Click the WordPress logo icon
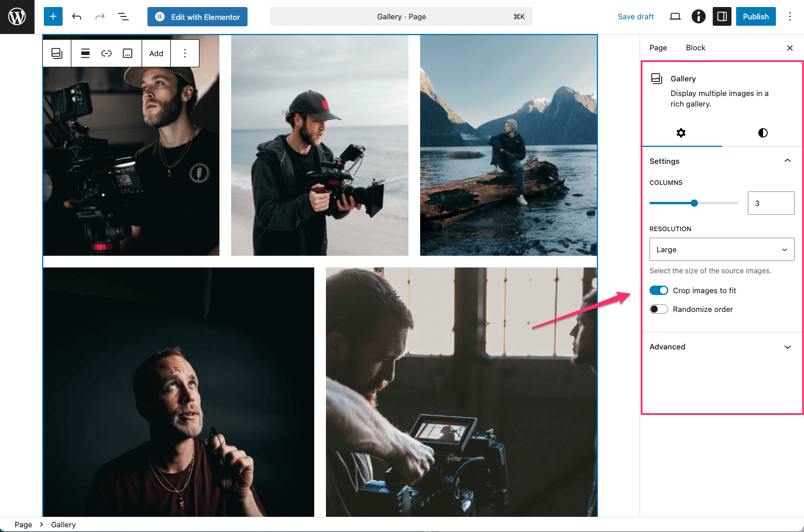Image resolution: width=804 pixels, height=532 pixels. pyautogui.click(x=17, y=17)
